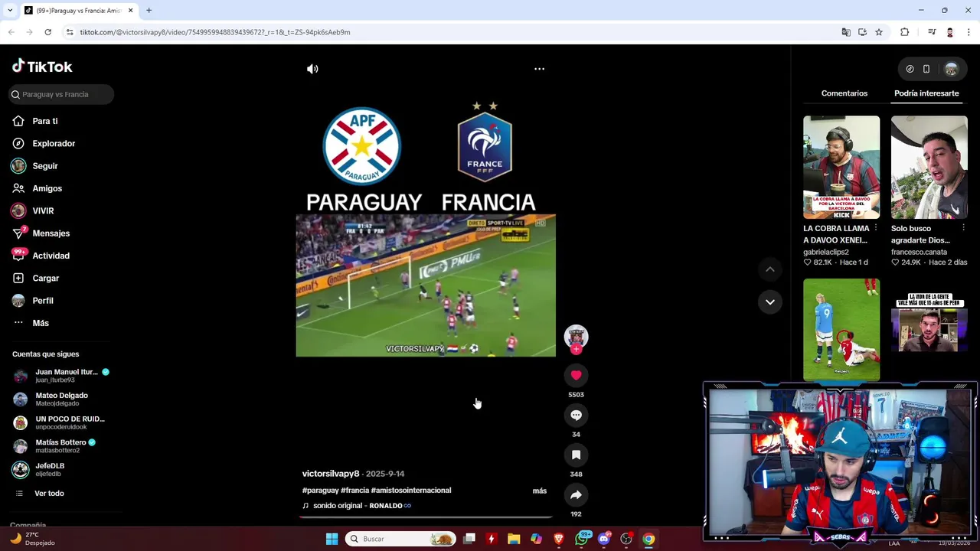Open the comments speech bubble icon
Viewport: 980px width, 551px height.
pyautogui.click(x=576, y=415)
